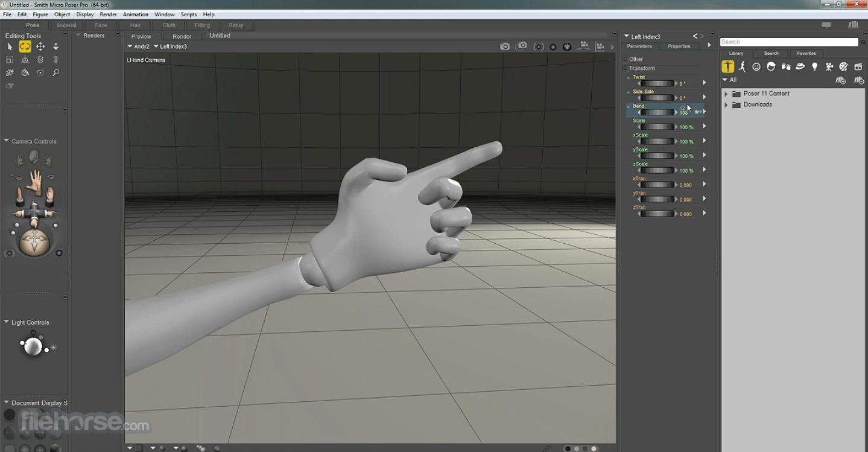Collapse the Other parameter group
The height and width of the screenshot is (452, 868).
[x=626, y=60]
